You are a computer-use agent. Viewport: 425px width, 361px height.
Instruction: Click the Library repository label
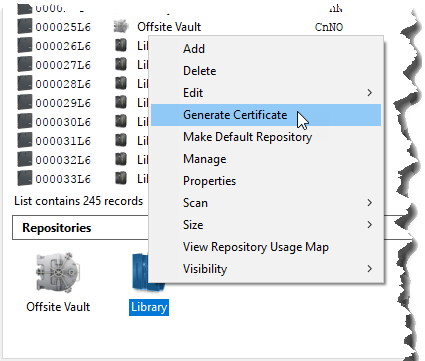[149, 307]
